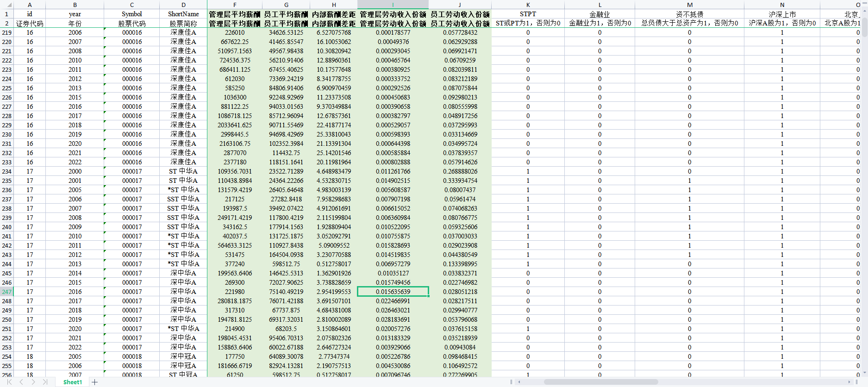Click the vertical scrollbar up arrow

tap(864, 11)
